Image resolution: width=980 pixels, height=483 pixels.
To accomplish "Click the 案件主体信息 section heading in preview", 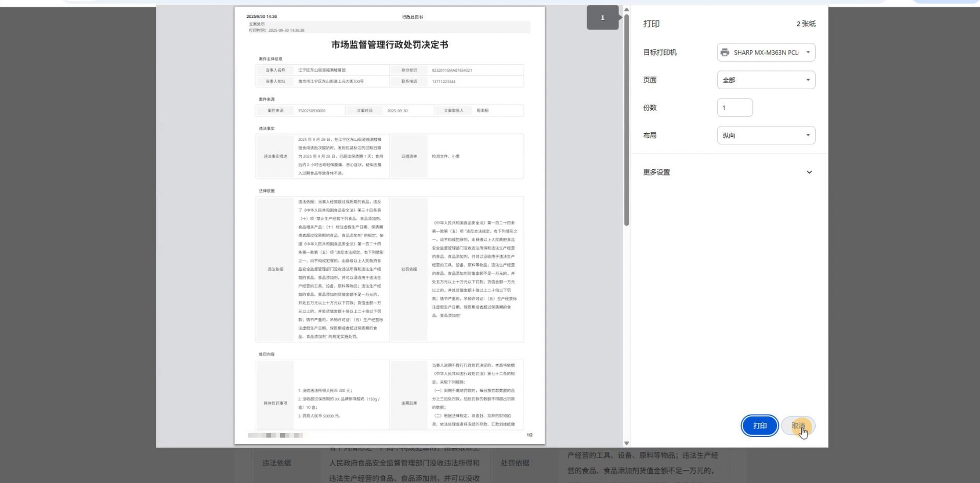I will point(271,59).
